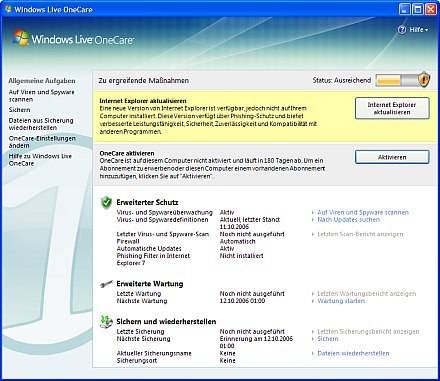The height and width of the screenshot is (381, 440).
Task: Click the title bar OneCare app icon
Action: coord(8,9)
